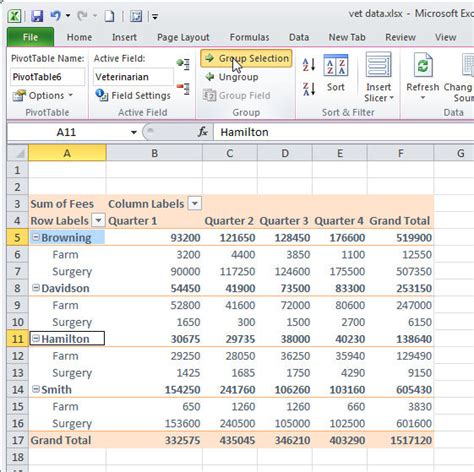The height and width of the screenshot is (472, 474).
Task: Open the Page Layout tab
Action: pyautogui.click(x=183, y=37)
